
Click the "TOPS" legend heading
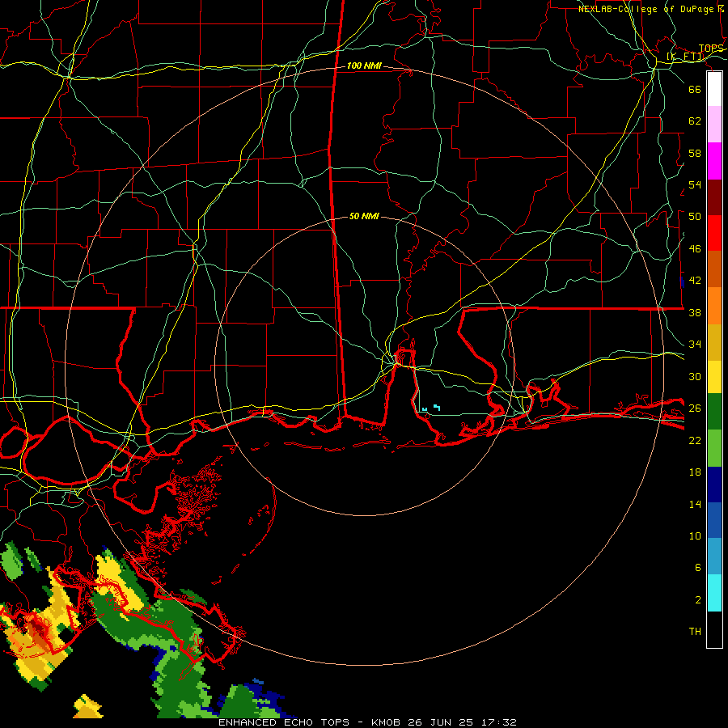[x=711, y=49]
